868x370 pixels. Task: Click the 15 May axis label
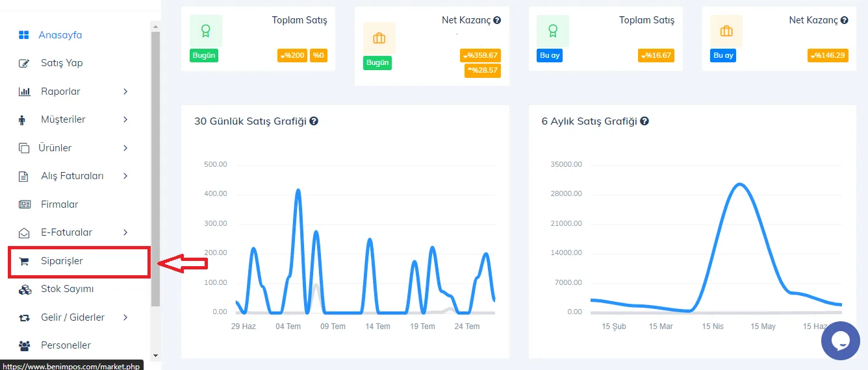point(763,327)
